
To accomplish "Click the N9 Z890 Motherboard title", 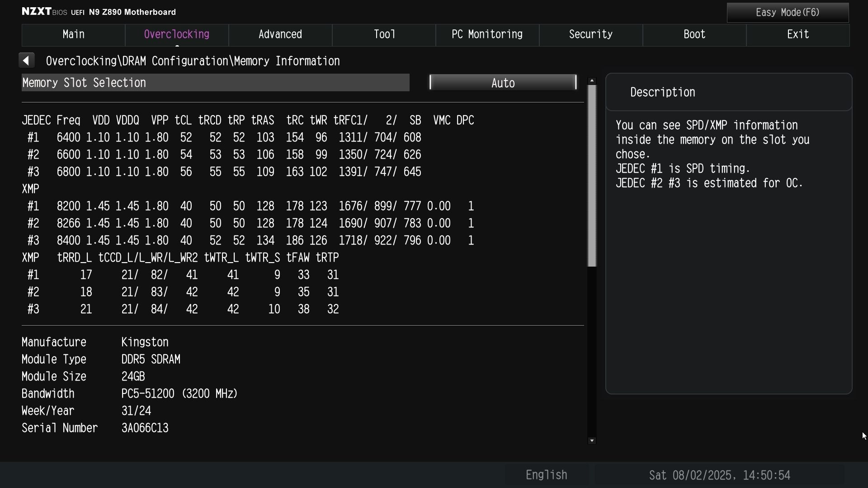I will pos(132,12).
